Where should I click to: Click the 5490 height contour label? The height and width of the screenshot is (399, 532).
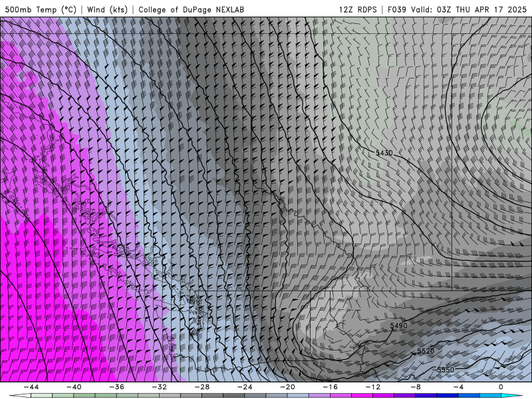(x=398, y=326)
